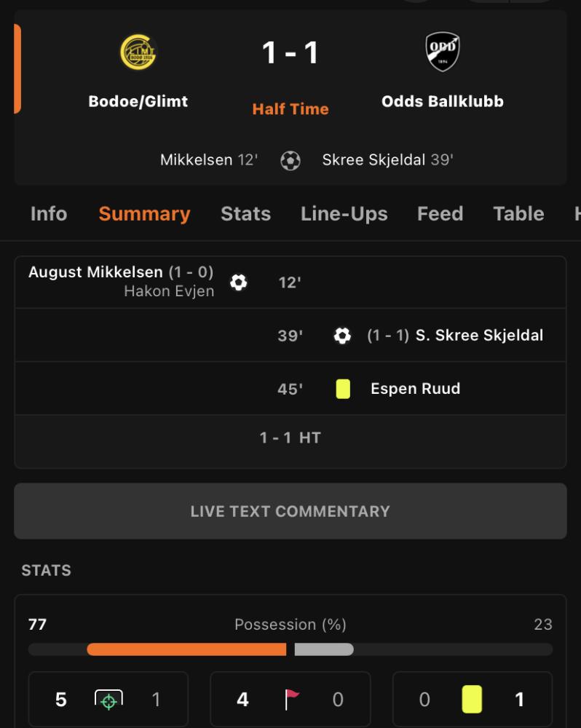Tap the 1 - 1 HT row

290,438
